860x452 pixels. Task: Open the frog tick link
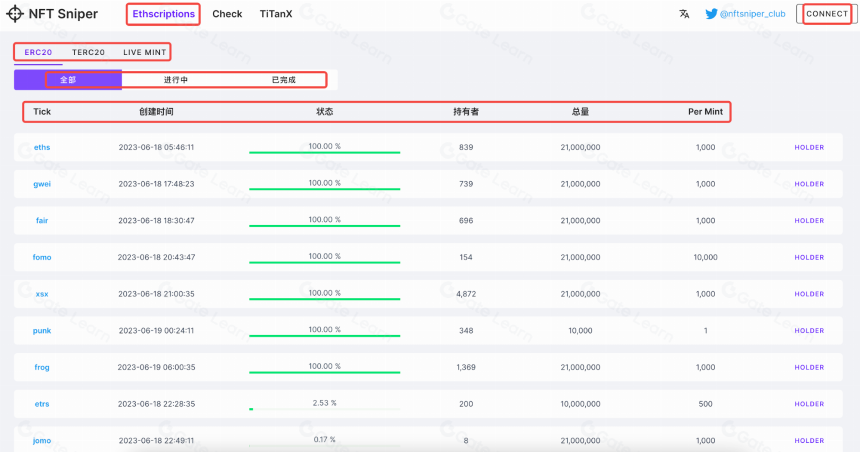(x=42, y=367)
